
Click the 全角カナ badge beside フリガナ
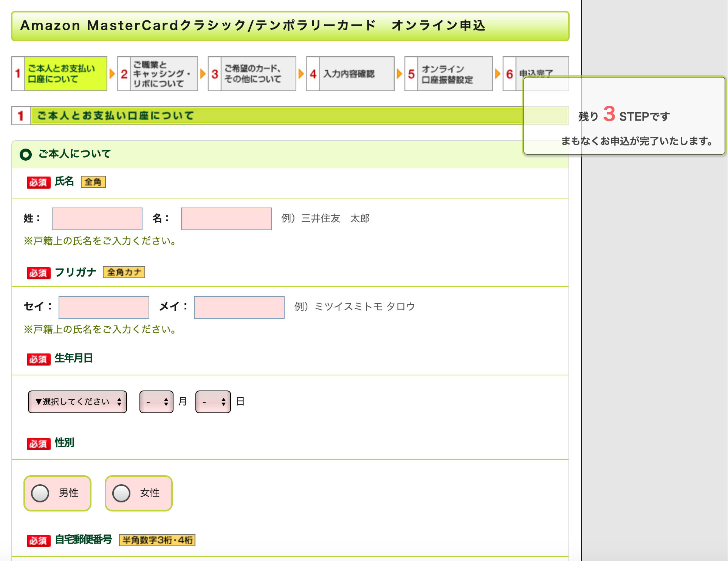point(124,272)
